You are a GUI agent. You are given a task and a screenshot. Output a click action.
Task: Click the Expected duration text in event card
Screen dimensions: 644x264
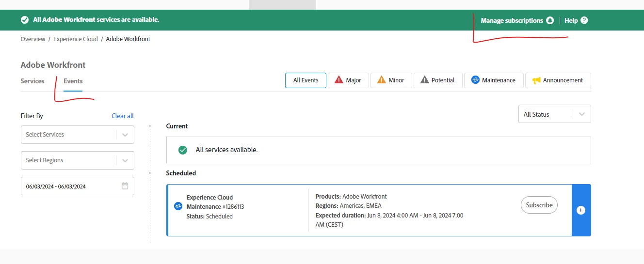click(389, 220)
